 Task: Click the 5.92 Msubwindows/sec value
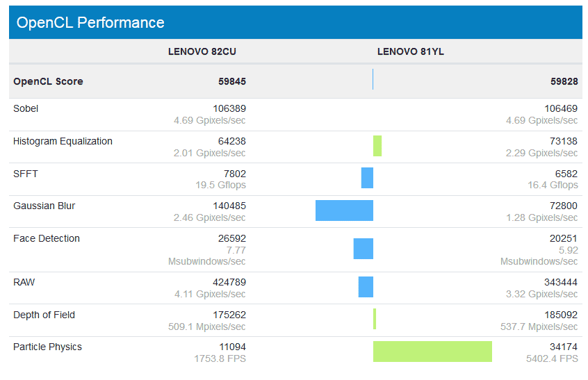539,256
